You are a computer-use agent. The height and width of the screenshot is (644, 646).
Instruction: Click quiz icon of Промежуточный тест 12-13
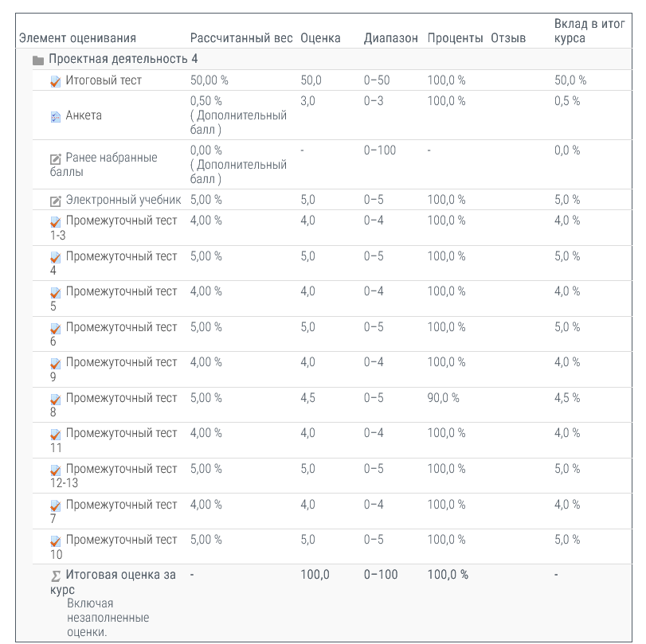[x=55, y=470]
